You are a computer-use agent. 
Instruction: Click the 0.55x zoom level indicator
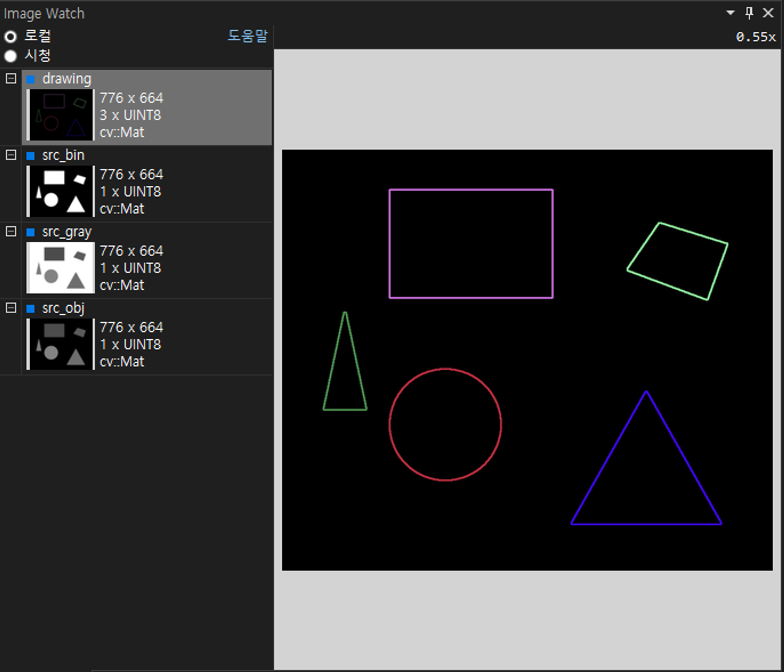pyautogui.click(x=755, y=37)
